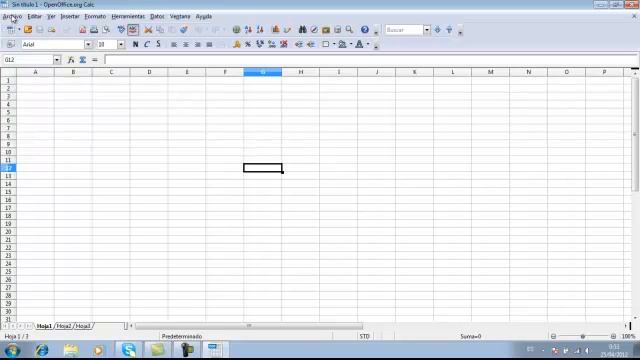The width and height of the screenshot is (640, 360).
Task: Click Find Previous up arrow icon
Action: (449, 30)
